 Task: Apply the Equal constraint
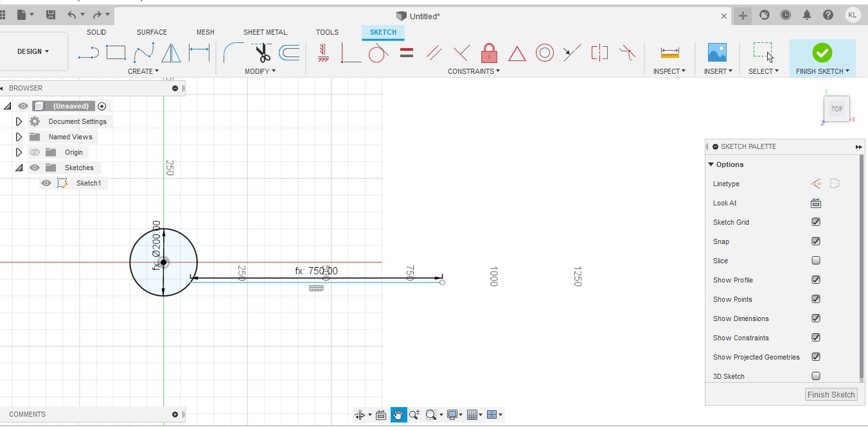tap(406, 53)
